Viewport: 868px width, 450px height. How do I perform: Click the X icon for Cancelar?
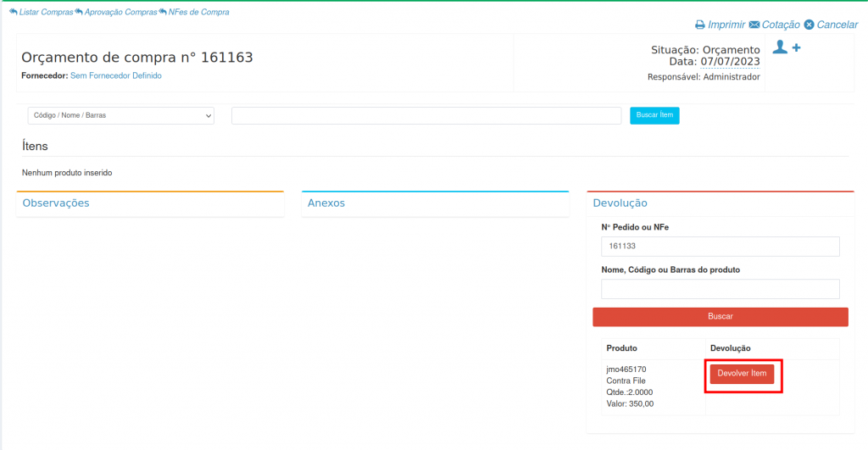point(809,25)
